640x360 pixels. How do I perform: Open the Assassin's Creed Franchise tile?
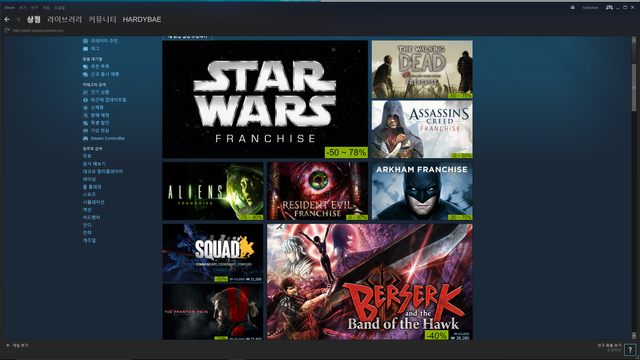point(422,129)
